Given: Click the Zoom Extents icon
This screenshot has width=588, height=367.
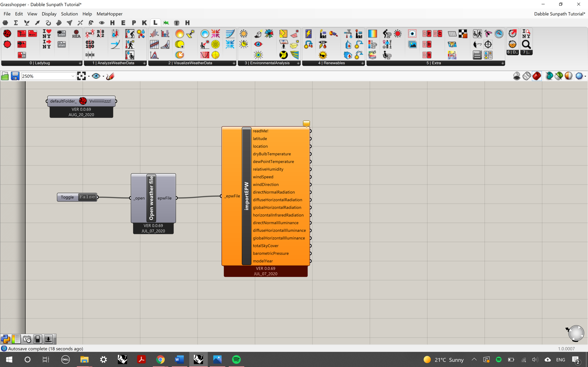Looking at the screenshot, I should [x=81, y=76].
